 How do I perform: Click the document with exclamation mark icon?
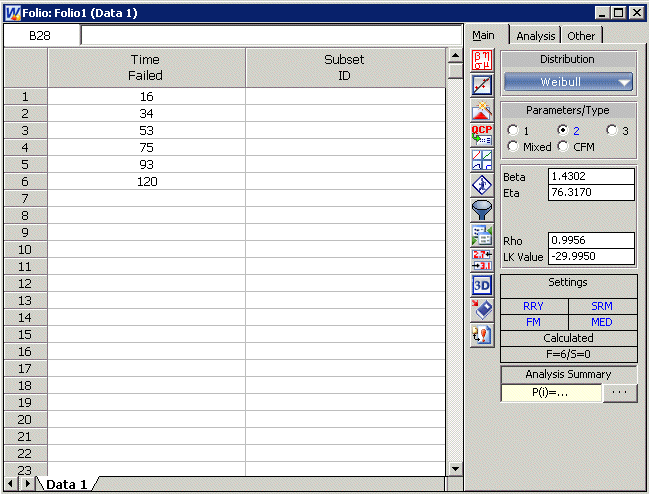(482, 335)
